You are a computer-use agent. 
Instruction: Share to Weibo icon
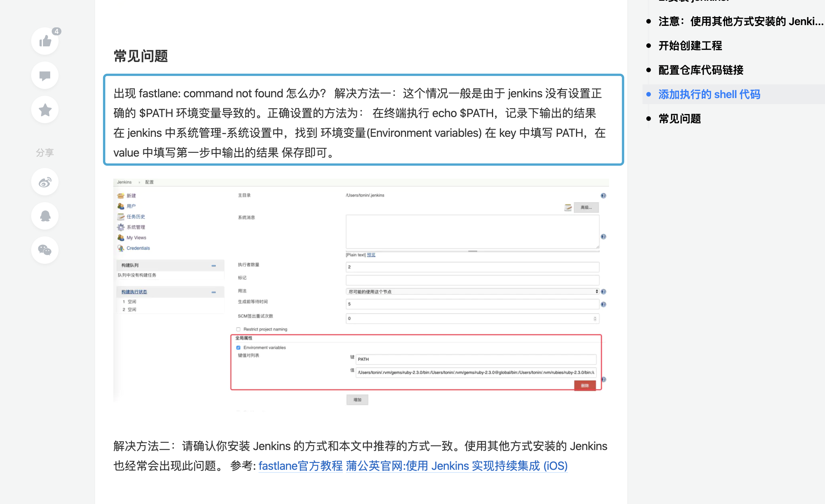click(x=45, y=182)
